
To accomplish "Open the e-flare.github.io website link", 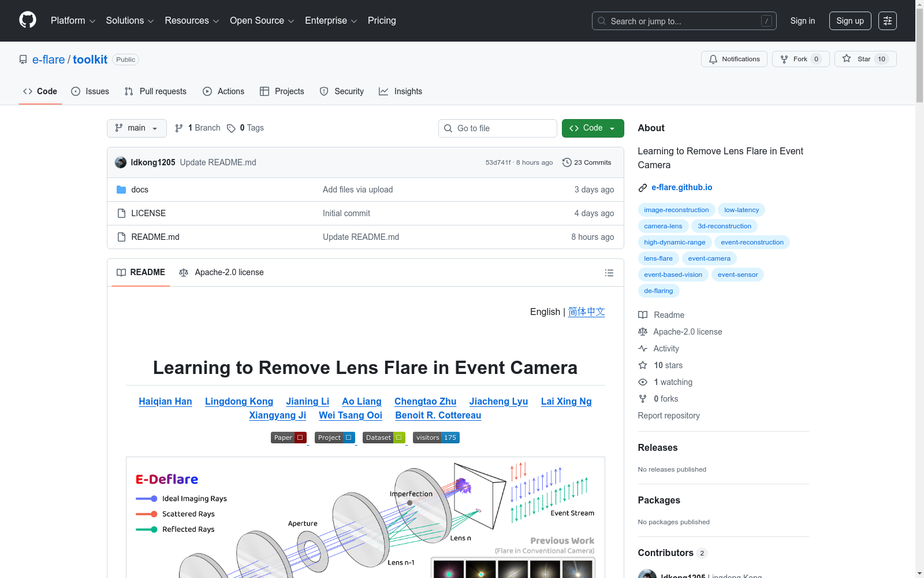I will pos(682,187).
